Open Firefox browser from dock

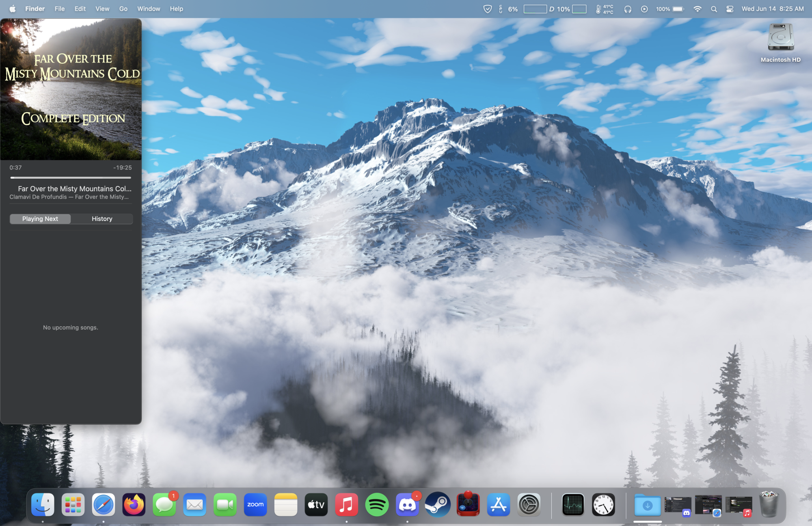[134, 504]
